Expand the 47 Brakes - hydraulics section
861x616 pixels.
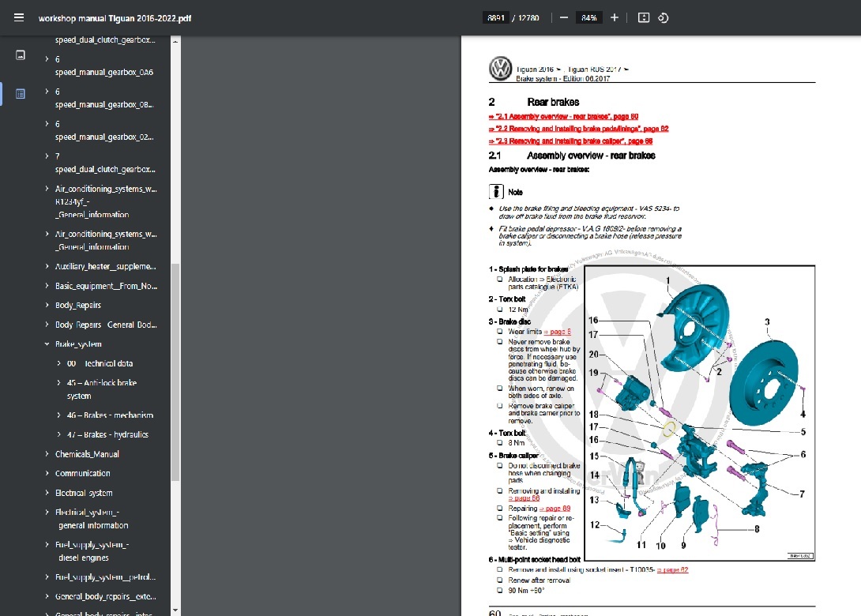click(58, 434)
